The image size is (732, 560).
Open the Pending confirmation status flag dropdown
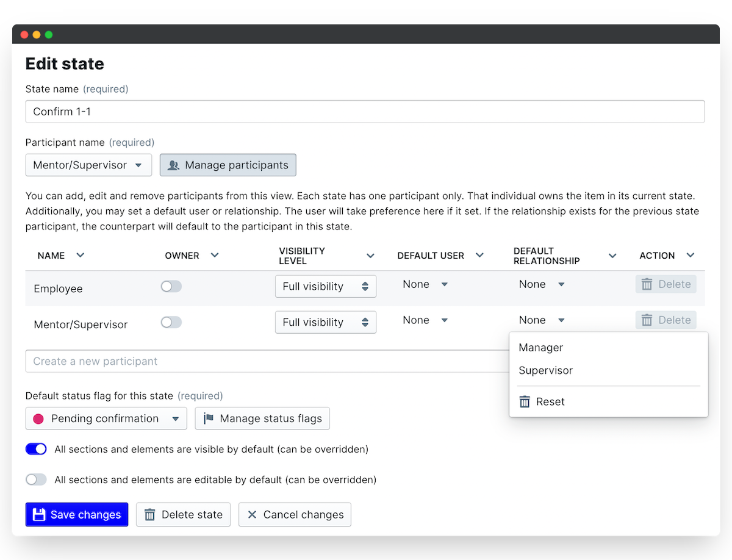click(x=106, y=418)
